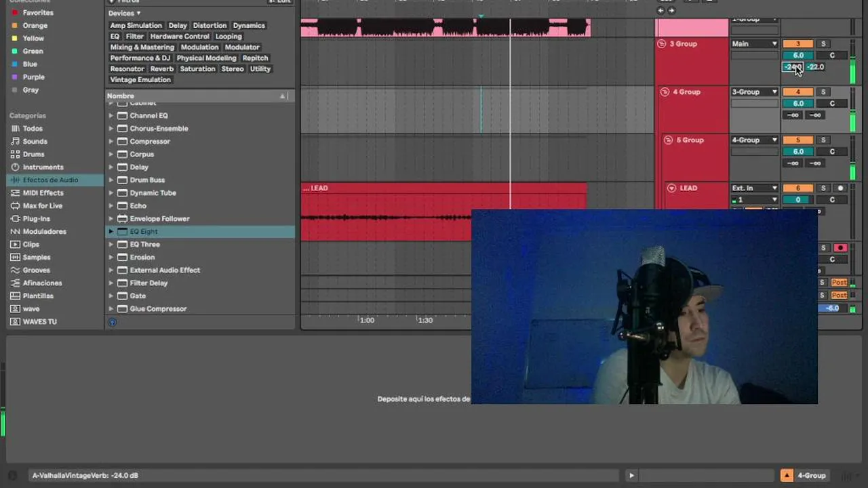The height and width of the screenshot is (488, 868).
Task: Fold the 5 Group track
Action: coord(669,140)
